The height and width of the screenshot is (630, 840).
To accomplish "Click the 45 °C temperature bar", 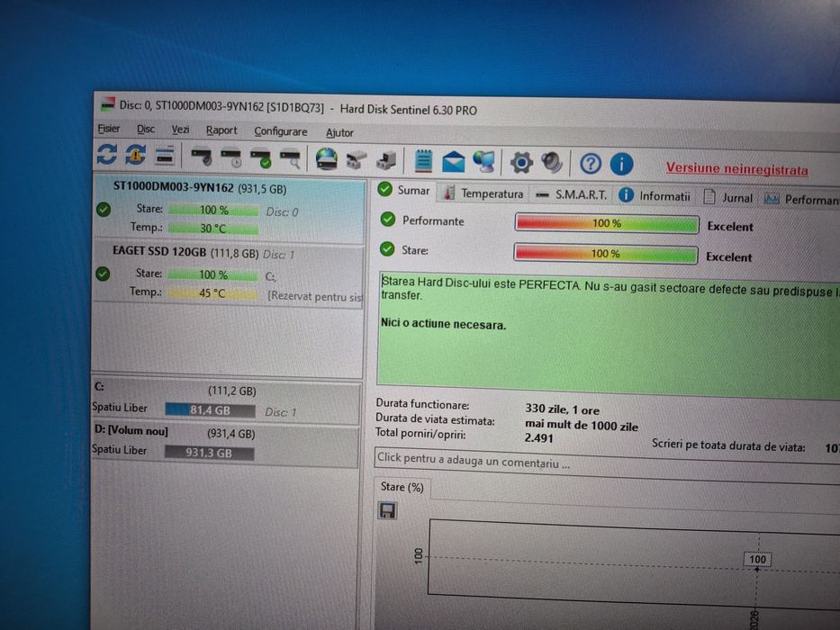I will pyautogui.click(x=212, y=293).
